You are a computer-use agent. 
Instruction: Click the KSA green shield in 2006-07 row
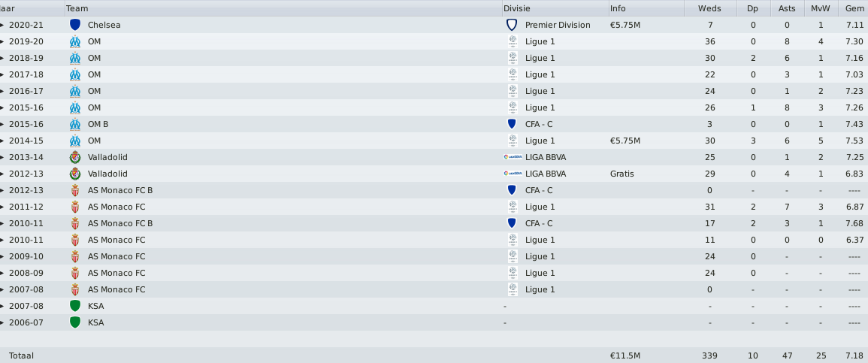74,322
